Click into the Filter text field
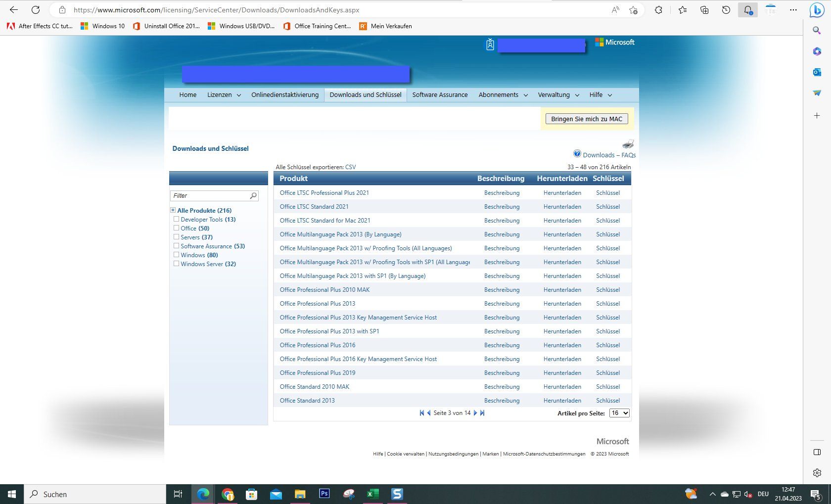The image size is (831, 504). (210, 196)
